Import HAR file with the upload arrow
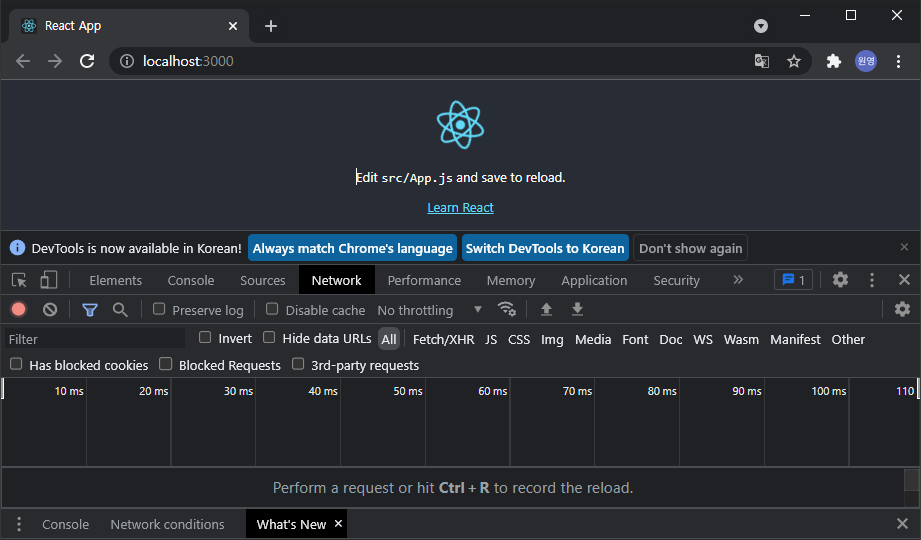The image size is (921, 540). click(x=546, y=309)
